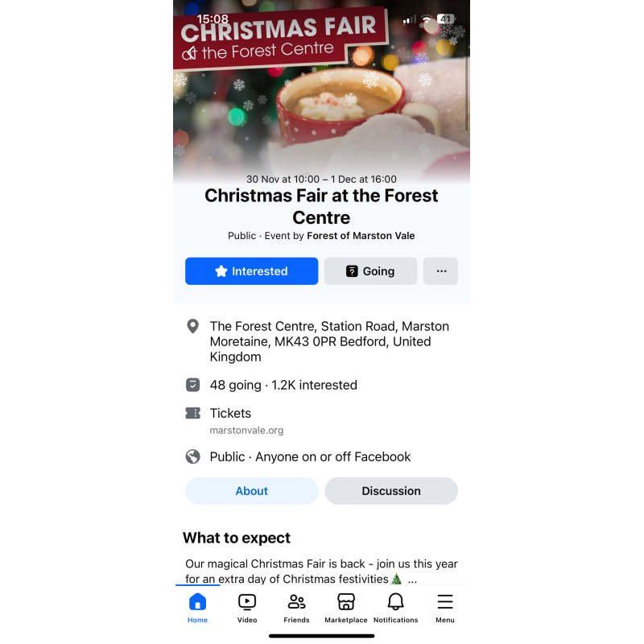Open Forest of Marston Vale host page
644x644 pixels.
(361, 236)
